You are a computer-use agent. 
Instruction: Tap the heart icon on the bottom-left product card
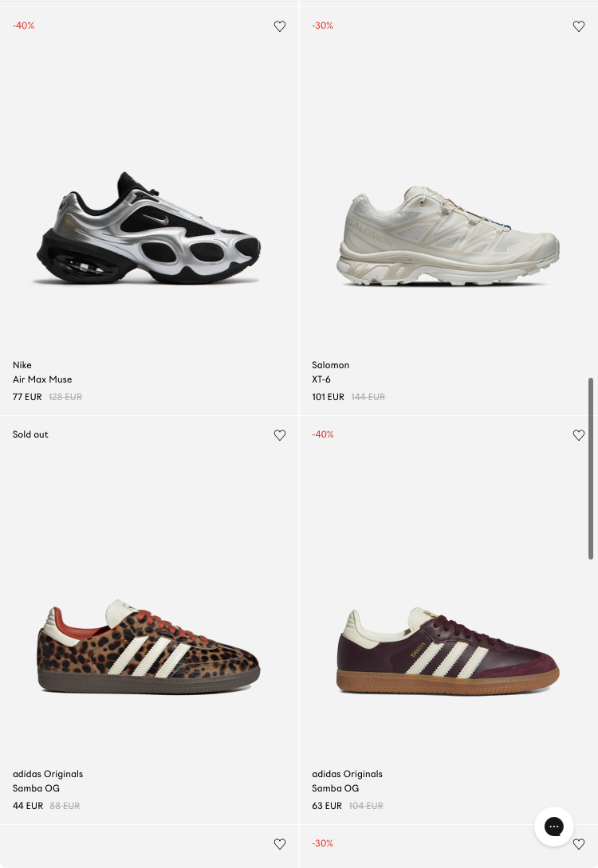280,843
